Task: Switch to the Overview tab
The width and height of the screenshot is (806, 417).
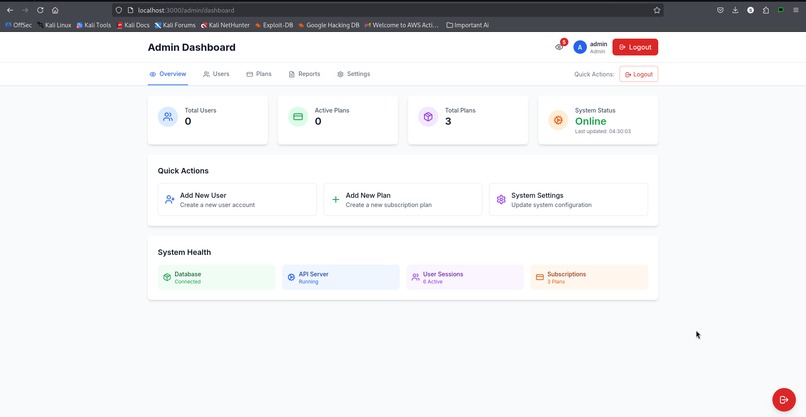Action: (x=168, y=74)
